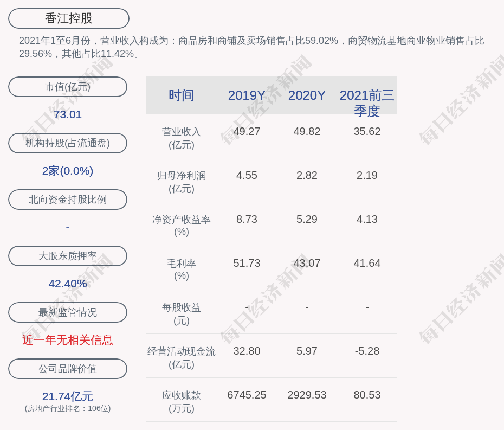This screenshot has height=430, width=504.
Task: Select the 房地产行业排名：106位 note
Action: tap(68, 408)
